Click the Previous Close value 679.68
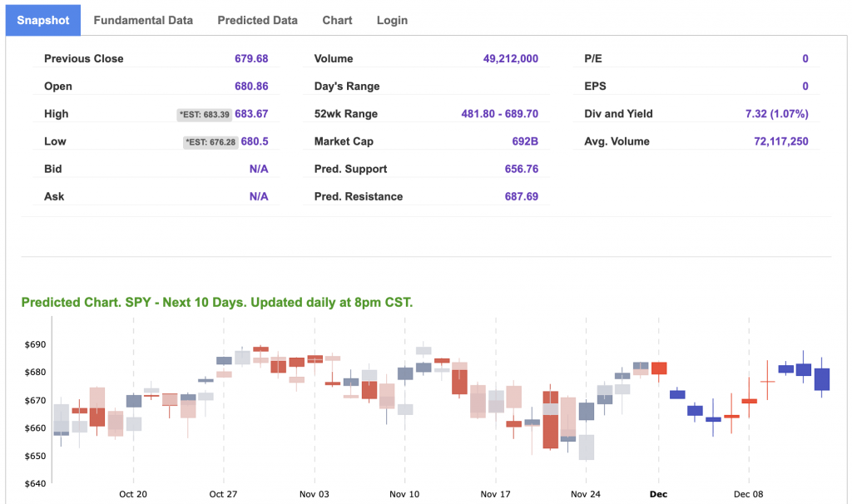This screenshot has height=504, width=852. pos(251,59)
